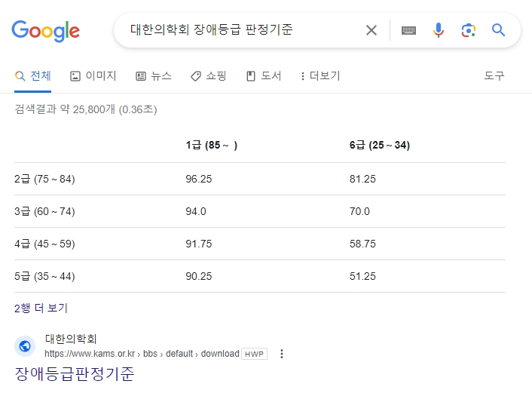Viewport: 532px width, 396px height.
Task: Open the result's three-dot options menu
Action: pyautogui.click(x=282, y=354)
